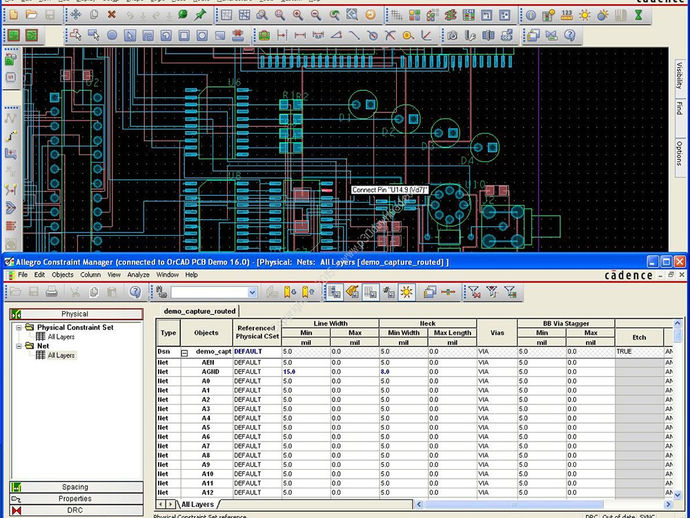The height and width of the screenshot is (518, 690).
Task: Open the Window menu in Constraint Manager
Action: click(167, 275)
